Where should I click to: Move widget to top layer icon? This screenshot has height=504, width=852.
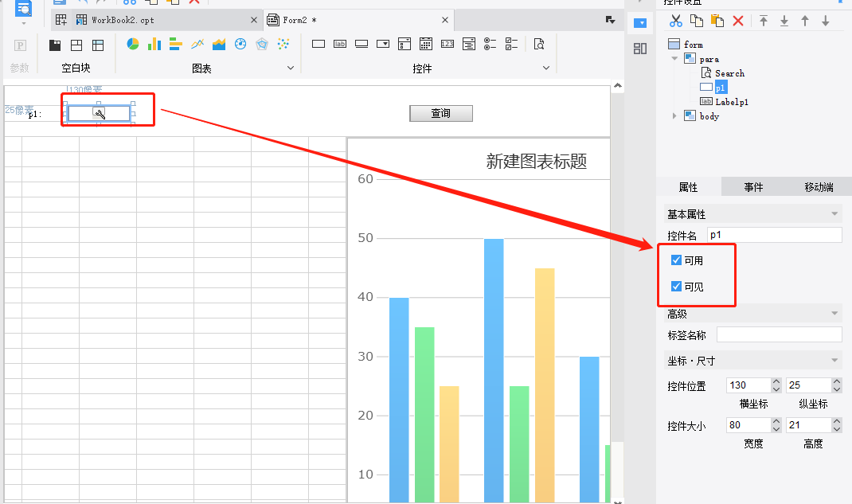[x=764, y=21]
